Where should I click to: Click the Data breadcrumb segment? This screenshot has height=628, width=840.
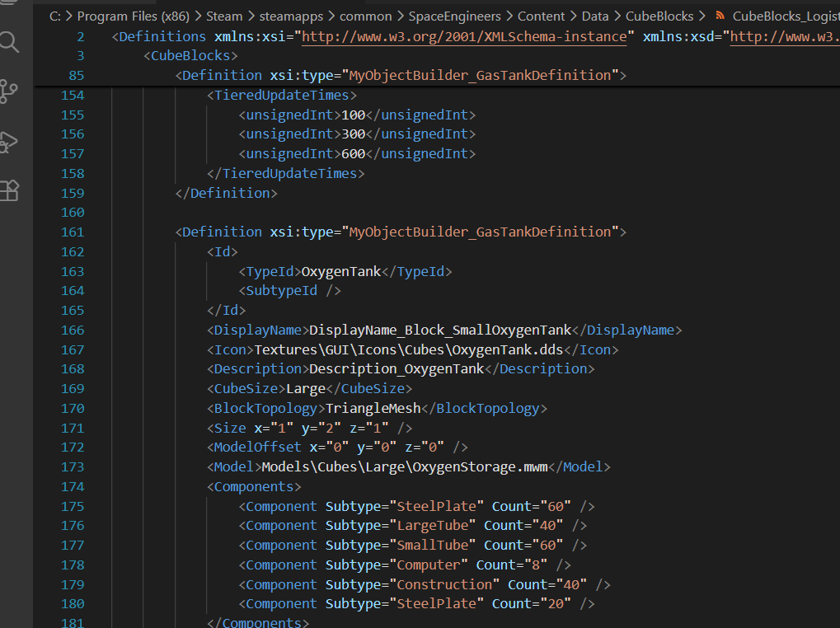tap(595, 16)
